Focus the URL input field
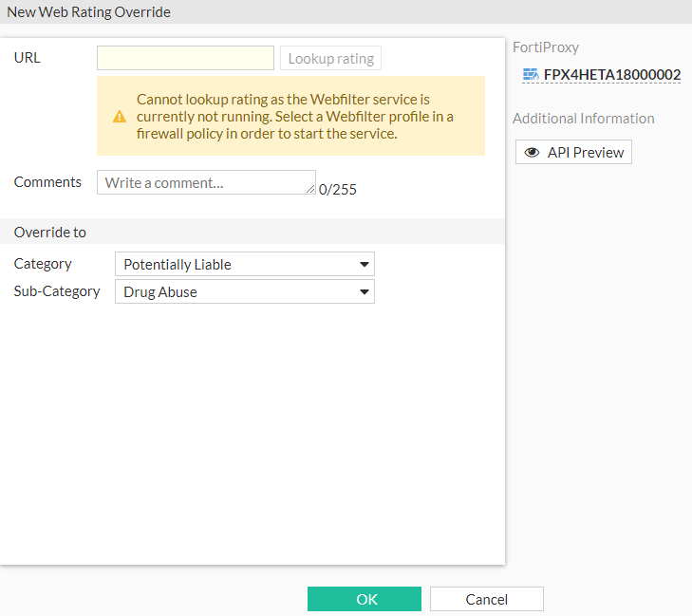The width and height of the screenshot is (692, 616). [185, 58]
